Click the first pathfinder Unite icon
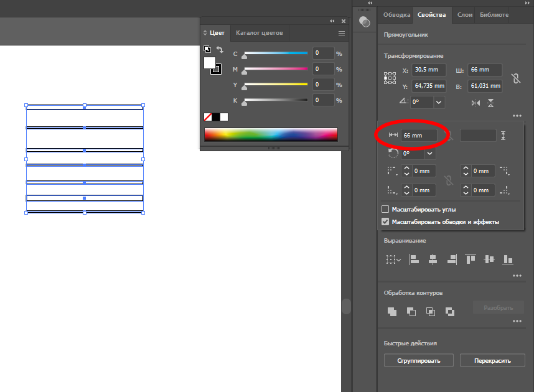534x392 pixels. click(391, 312)
